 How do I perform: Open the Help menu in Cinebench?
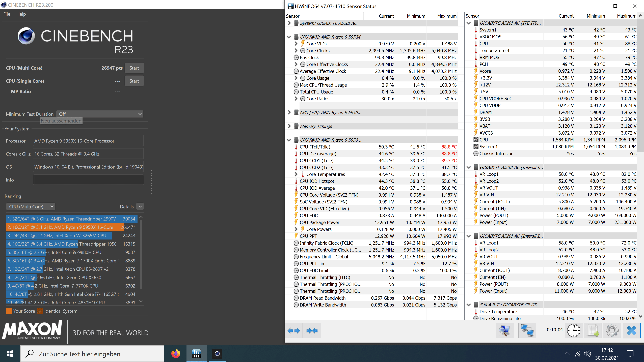tap(21, 14)
